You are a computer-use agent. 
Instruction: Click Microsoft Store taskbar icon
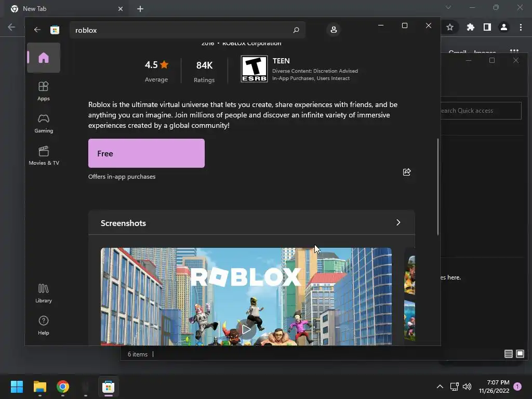pos(108,387)
